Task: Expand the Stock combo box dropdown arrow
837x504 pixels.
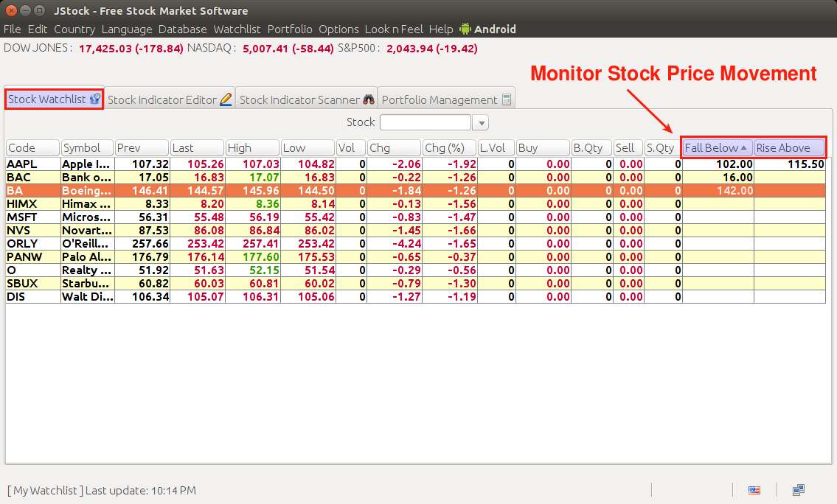Action: point(481,122)
